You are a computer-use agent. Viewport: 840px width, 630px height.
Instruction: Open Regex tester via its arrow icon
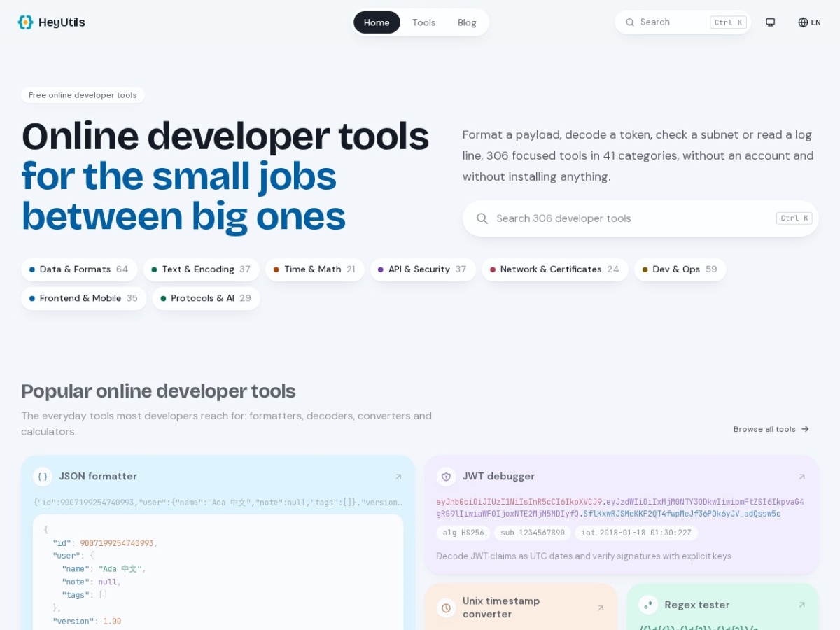[801, 605]
